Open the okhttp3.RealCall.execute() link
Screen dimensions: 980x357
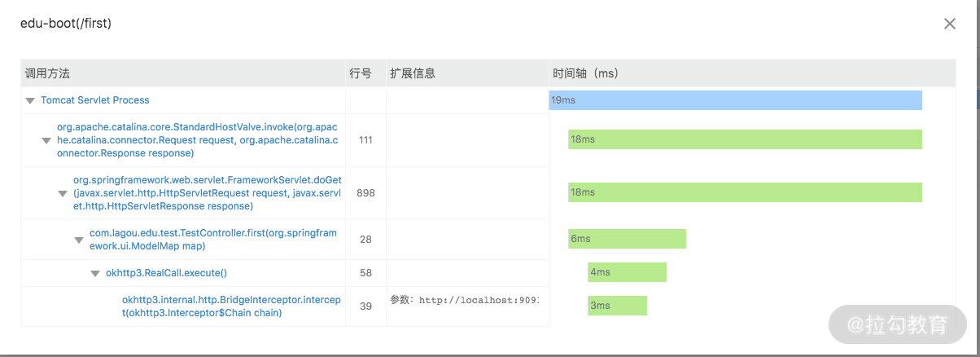click(x=166, y=273)
